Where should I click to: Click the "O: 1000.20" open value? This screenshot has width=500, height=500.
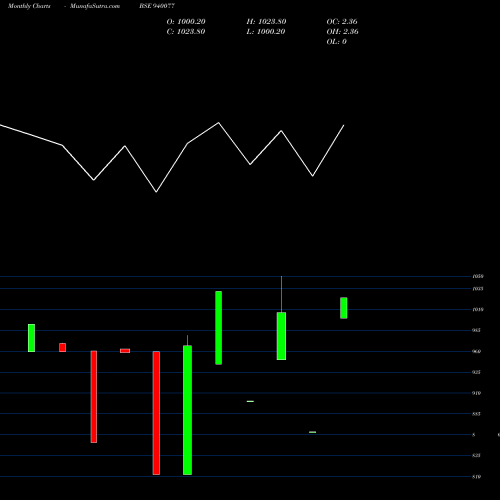click(x=186, y=22)
